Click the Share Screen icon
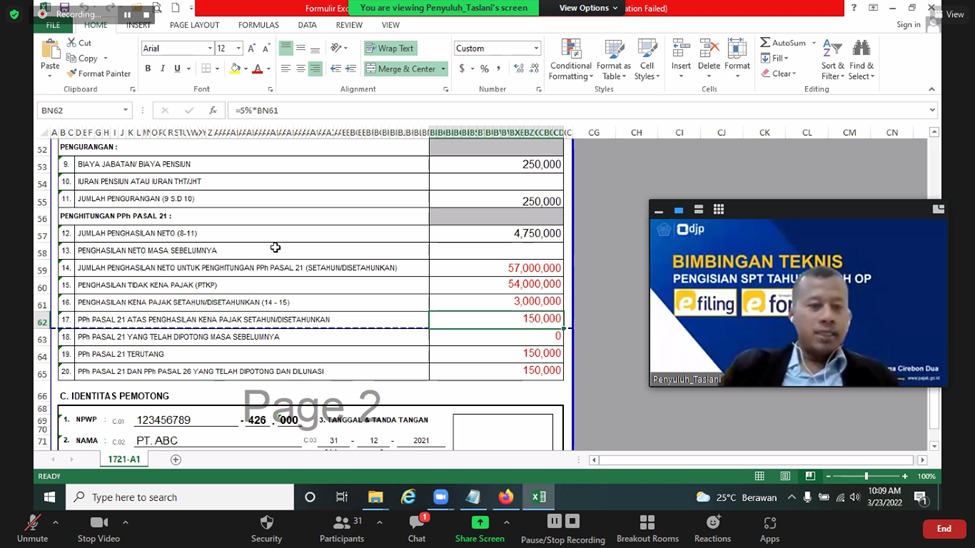 pyautogui.click(x=480, y=522)
